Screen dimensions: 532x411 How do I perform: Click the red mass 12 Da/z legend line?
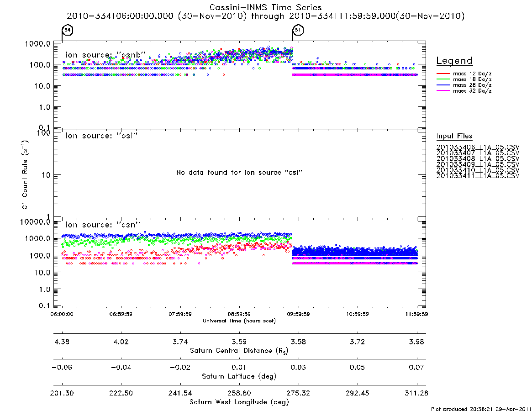(x=443, y=74)
